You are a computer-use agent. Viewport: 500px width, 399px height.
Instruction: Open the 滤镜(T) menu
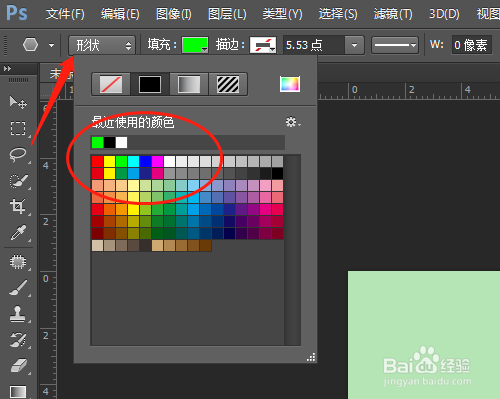point(393,14)
